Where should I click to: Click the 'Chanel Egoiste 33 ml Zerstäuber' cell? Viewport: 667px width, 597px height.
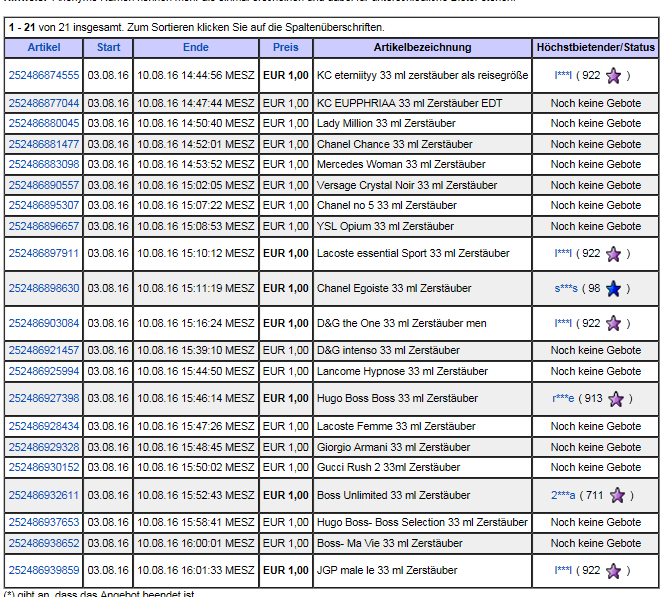[x=422, y=289]
